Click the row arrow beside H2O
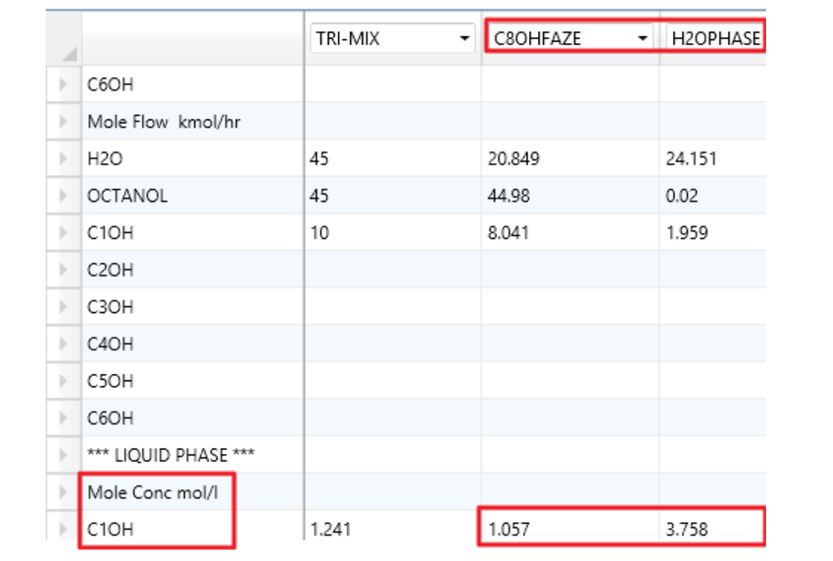Image resolution: width=833 pixels, height=561 pixels. click(x=64, y=159)
